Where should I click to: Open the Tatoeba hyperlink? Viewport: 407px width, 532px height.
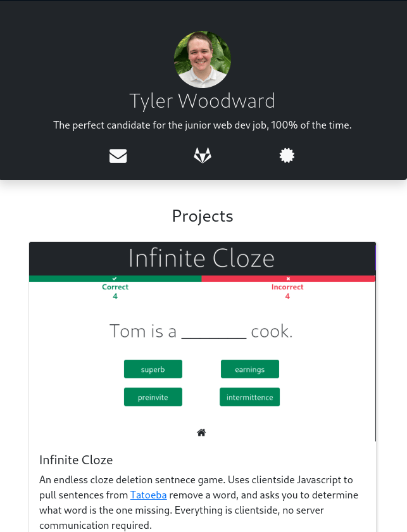click(x=148, y=495)
